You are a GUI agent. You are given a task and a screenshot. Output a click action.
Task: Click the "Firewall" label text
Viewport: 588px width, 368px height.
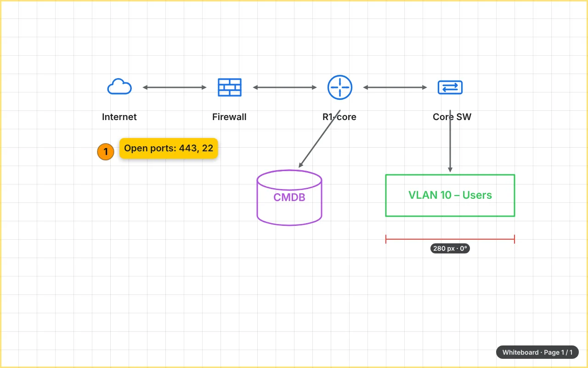click(229, 117)
